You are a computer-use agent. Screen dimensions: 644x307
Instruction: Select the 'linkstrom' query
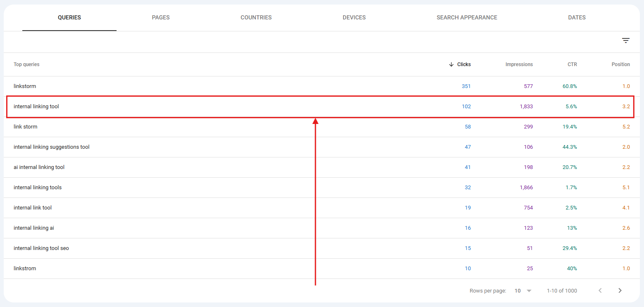25,269
